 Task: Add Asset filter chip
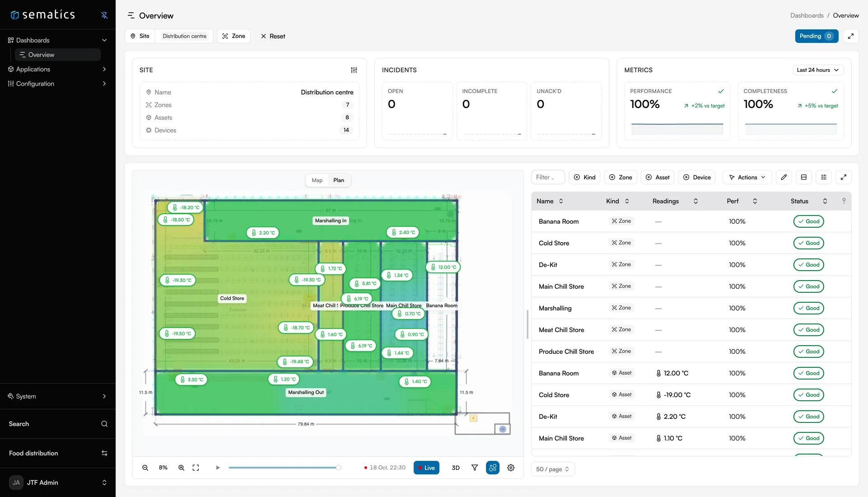657,177
